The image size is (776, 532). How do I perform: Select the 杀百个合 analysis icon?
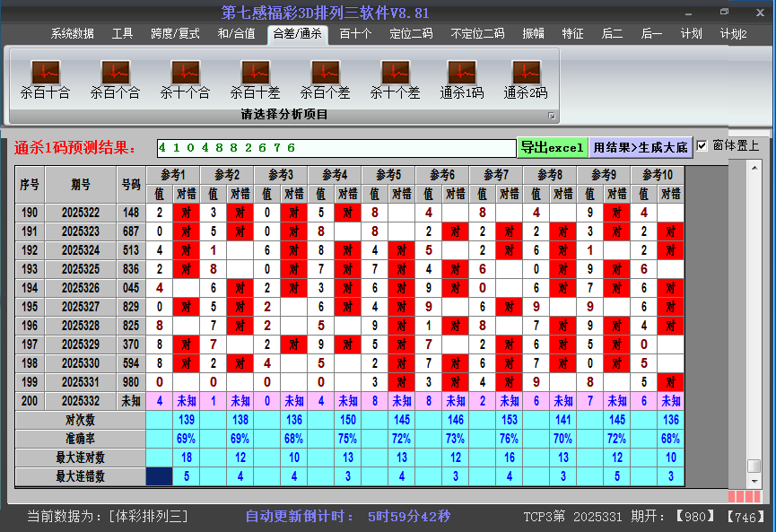(115, 79)
